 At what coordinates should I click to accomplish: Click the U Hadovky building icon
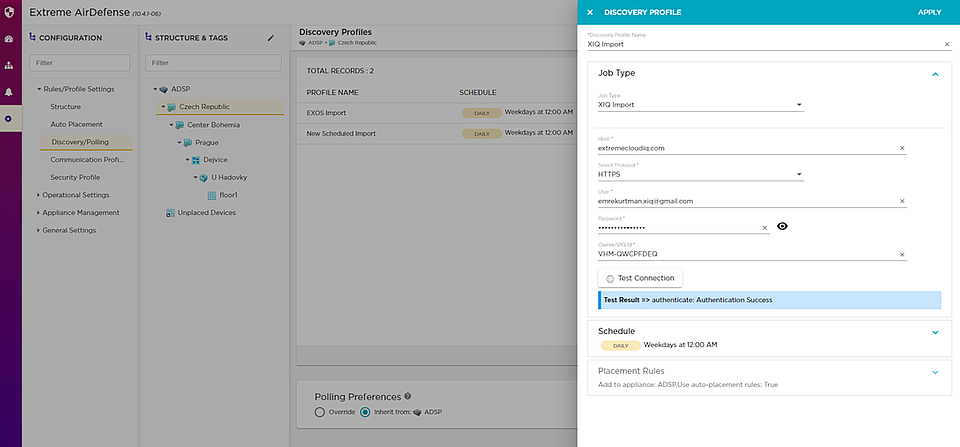pos(203,178)
